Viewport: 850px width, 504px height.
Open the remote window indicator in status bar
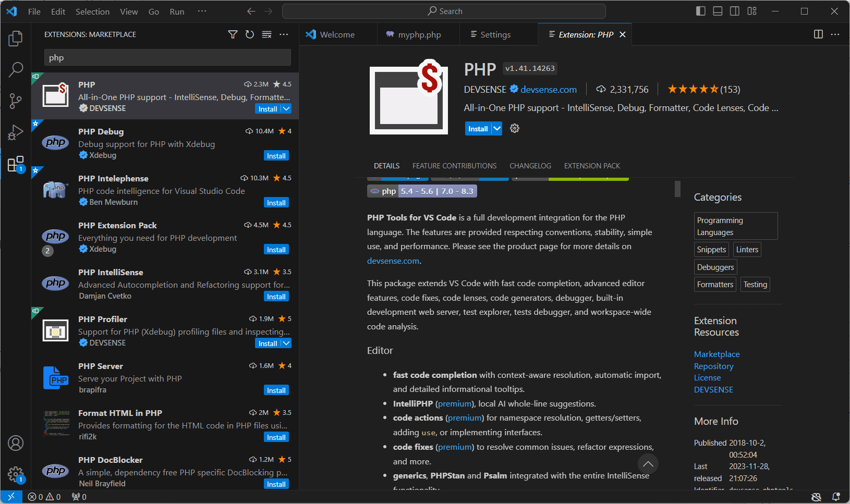tap(11, 497)
